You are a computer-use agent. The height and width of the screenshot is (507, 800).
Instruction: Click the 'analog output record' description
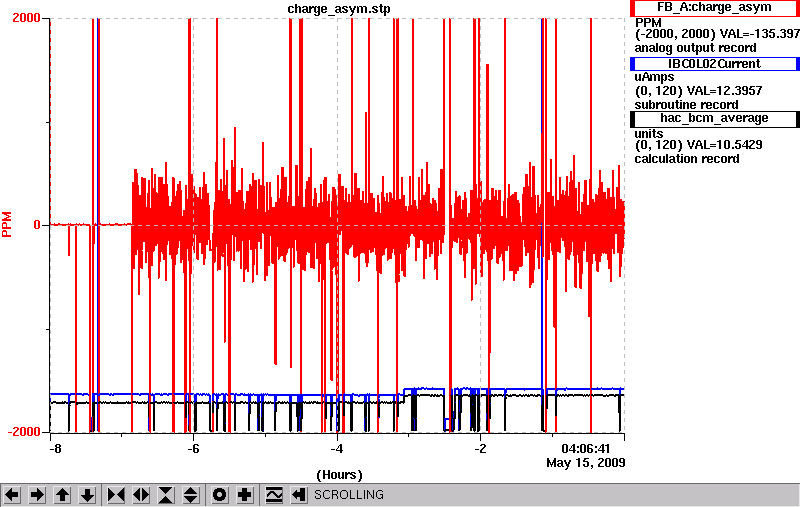point(695,48)
